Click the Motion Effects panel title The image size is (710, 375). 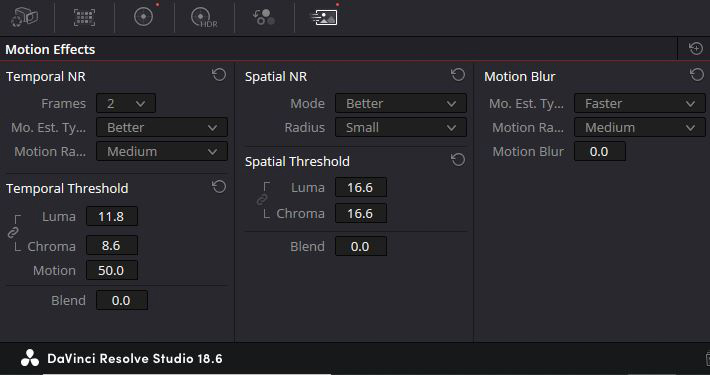tap(50, 49)
